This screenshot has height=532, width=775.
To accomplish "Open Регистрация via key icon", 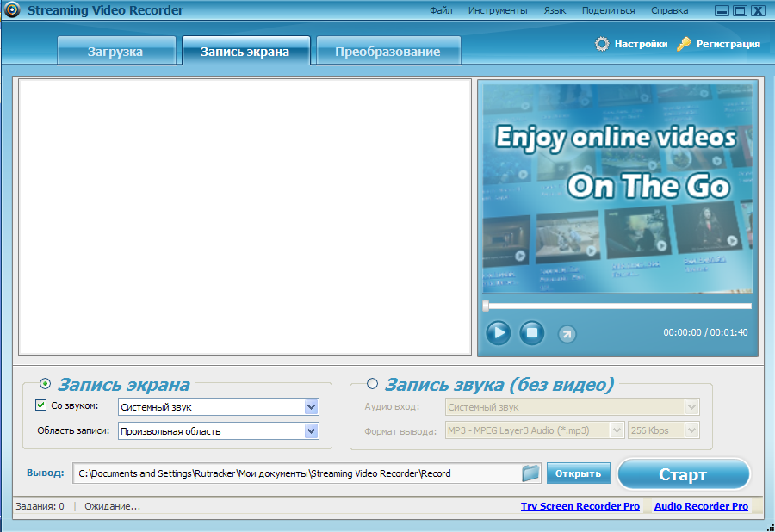I will (684, 44).
